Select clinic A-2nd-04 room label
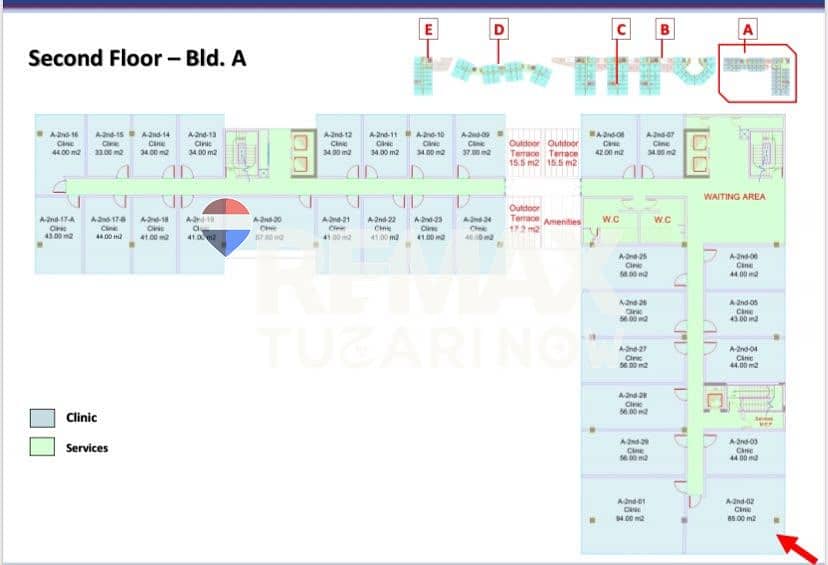 745,357
